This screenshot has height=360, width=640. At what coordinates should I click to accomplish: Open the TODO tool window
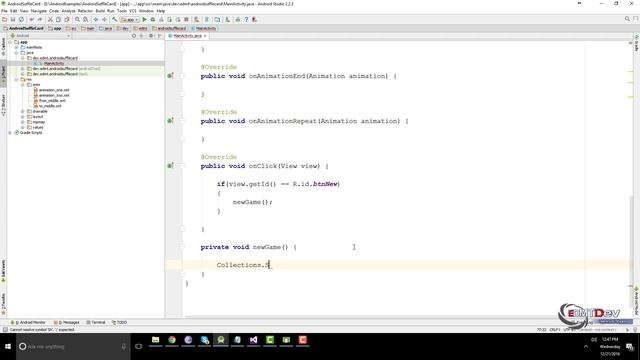tap(120, 322)
